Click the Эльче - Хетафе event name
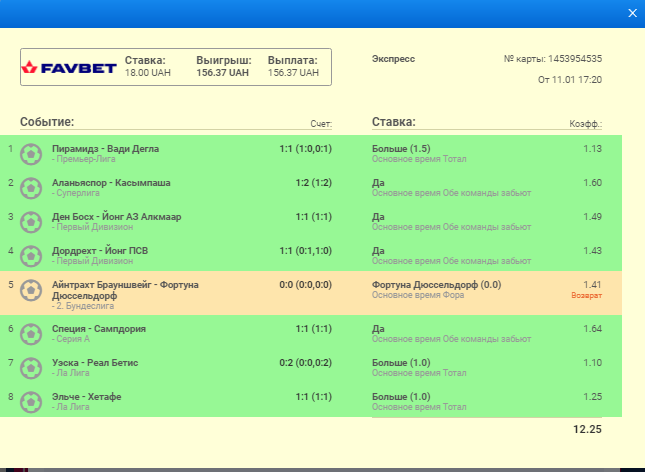This screenshot has width=645, height=472. tap(86, 396)
